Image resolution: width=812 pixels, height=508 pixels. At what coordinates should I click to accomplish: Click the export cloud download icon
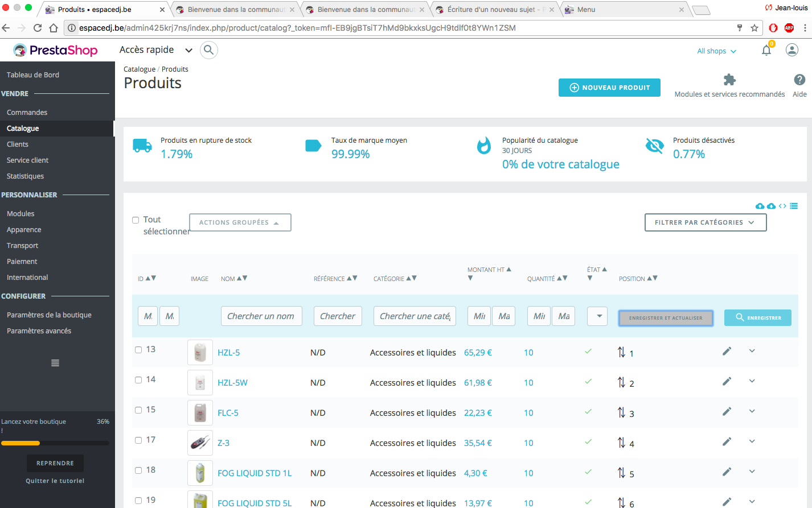click(771, 206)
